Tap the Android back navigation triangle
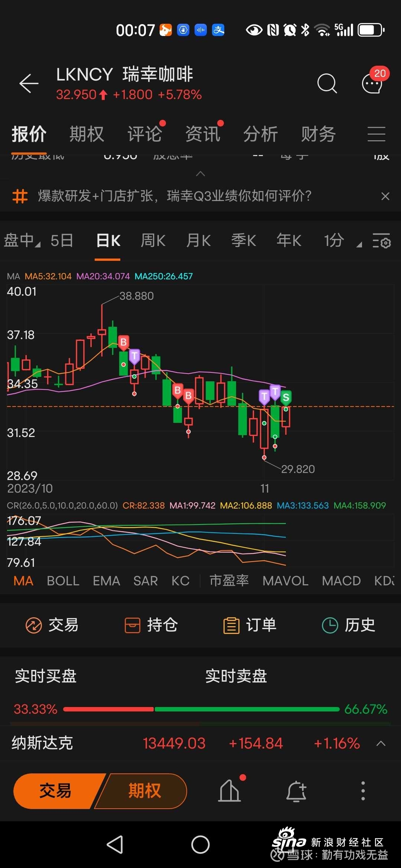 pyautogui.click(x=115, y=845)
